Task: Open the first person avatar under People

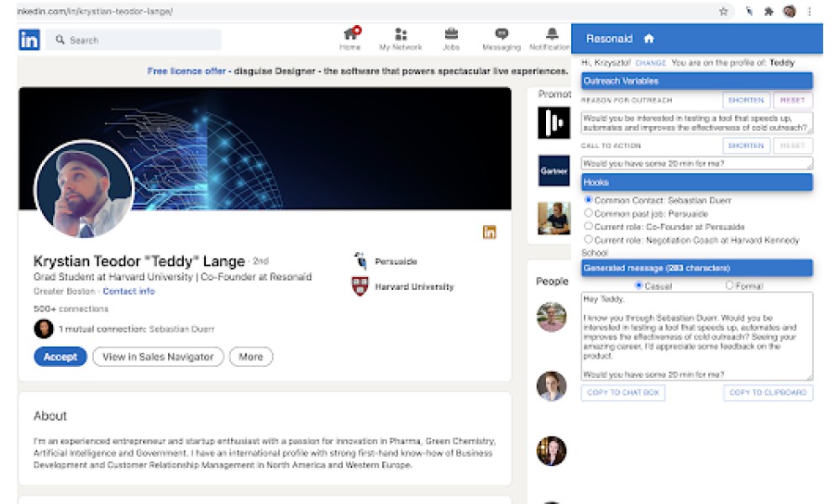Action: pyautogui.click(x=551, y=317)
